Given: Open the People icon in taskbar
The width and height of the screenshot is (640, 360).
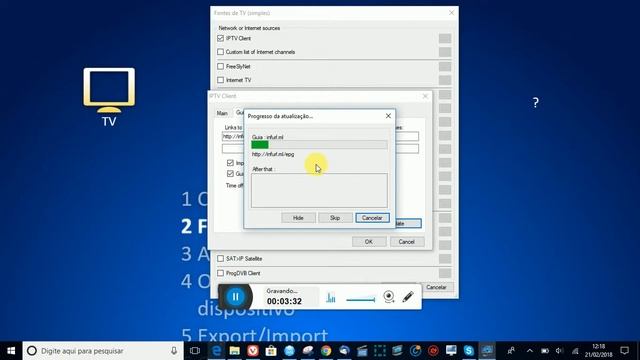Looking at the screenshot, I should [x=511, y=351].
